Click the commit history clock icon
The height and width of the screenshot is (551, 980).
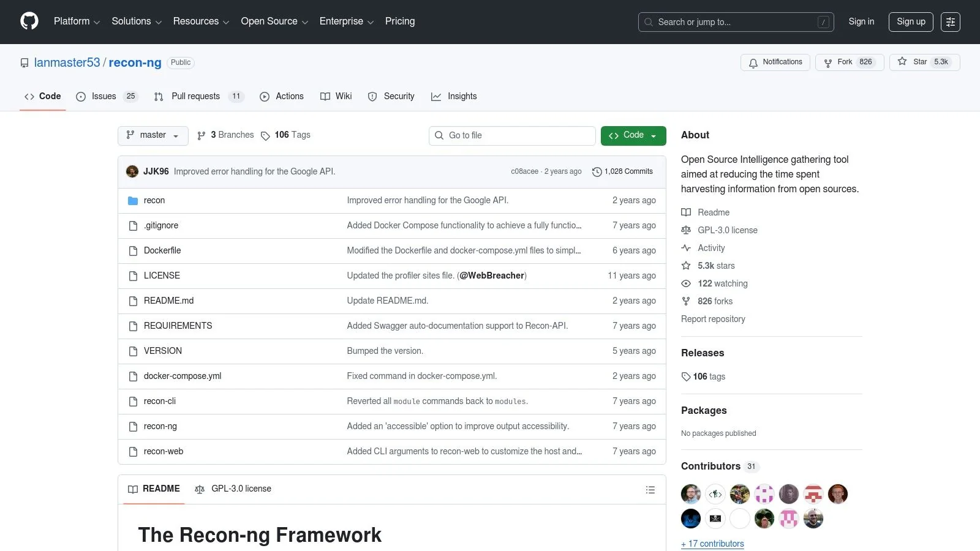click(x=597, y=172)
